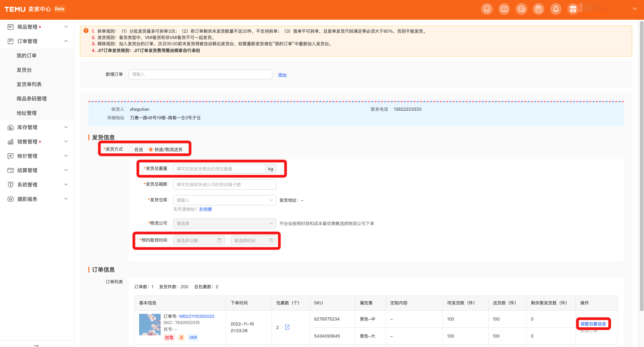Image resolution: width=644 pixels, height=347 pixels.
Task: Open the open-book guide icon in header
Action: point(504,9)
